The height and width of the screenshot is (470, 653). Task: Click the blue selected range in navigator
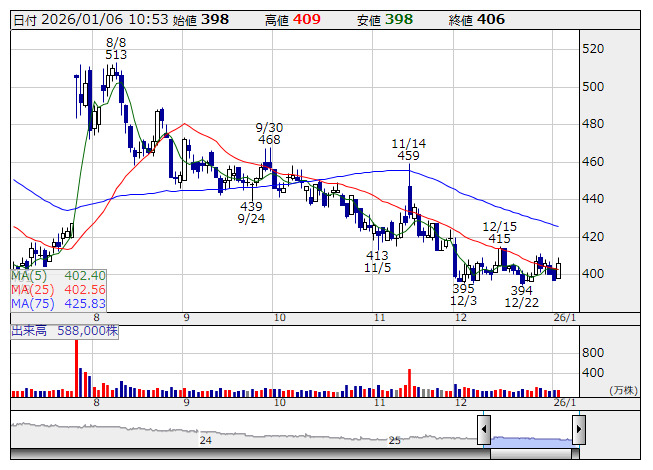tap(531, 440)
